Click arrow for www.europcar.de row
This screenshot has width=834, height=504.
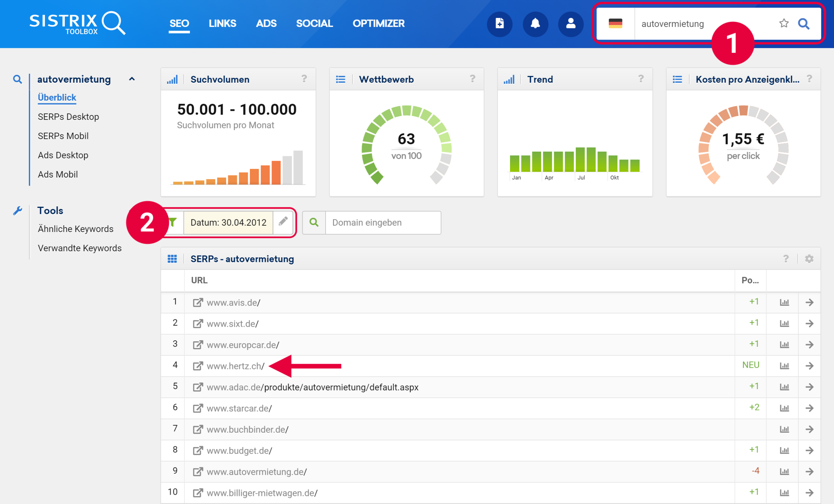click(x=809, y=345)
